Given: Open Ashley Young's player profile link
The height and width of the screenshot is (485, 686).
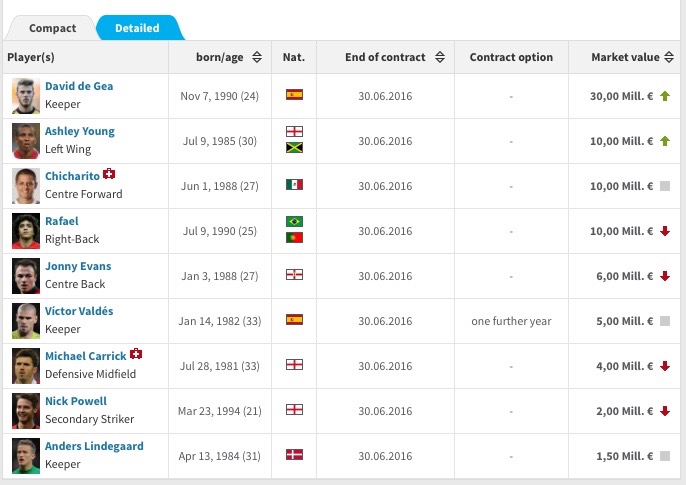Looking at the screenshot, I should click(80, 131).
